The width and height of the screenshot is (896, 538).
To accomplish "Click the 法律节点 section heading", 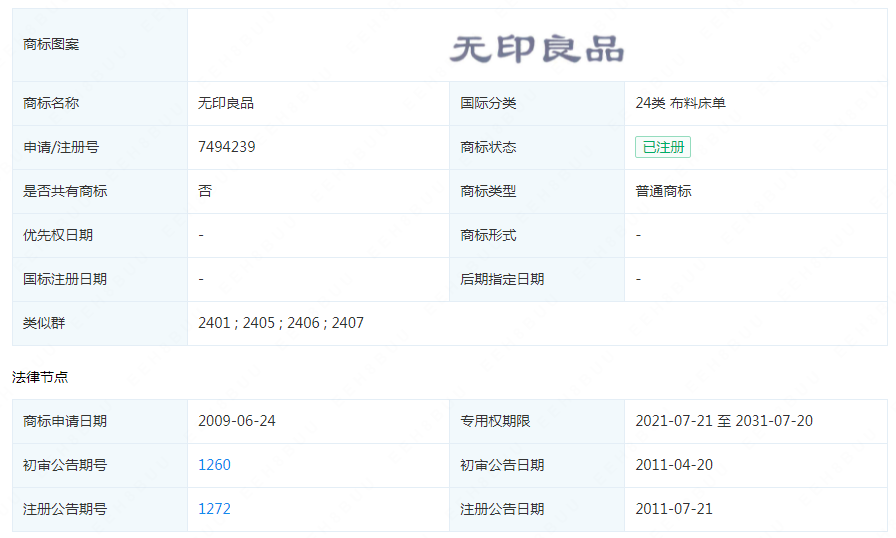I will tap(40, 377).
